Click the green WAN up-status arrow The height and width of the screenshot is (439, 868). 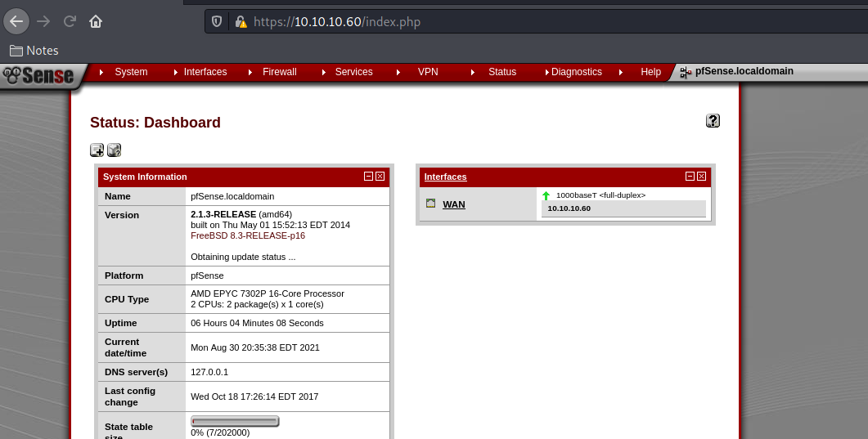coord(546,195)
